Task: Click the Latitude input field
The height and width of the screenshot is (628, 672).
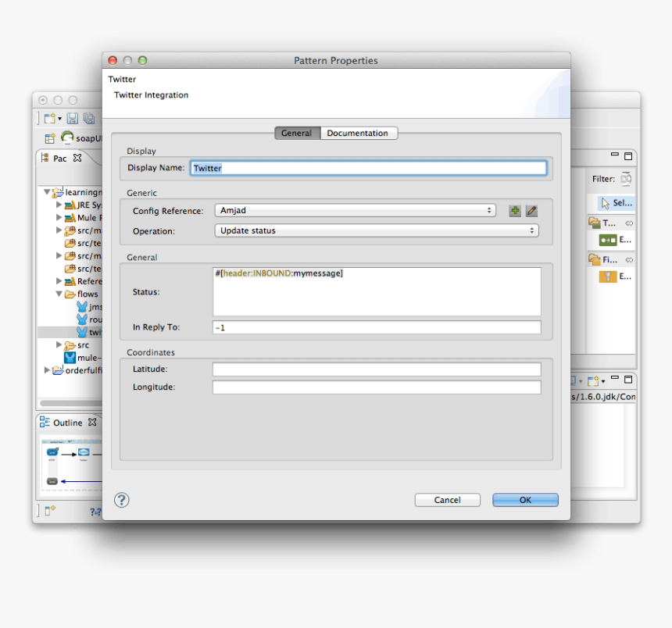Action: [377, 369]
